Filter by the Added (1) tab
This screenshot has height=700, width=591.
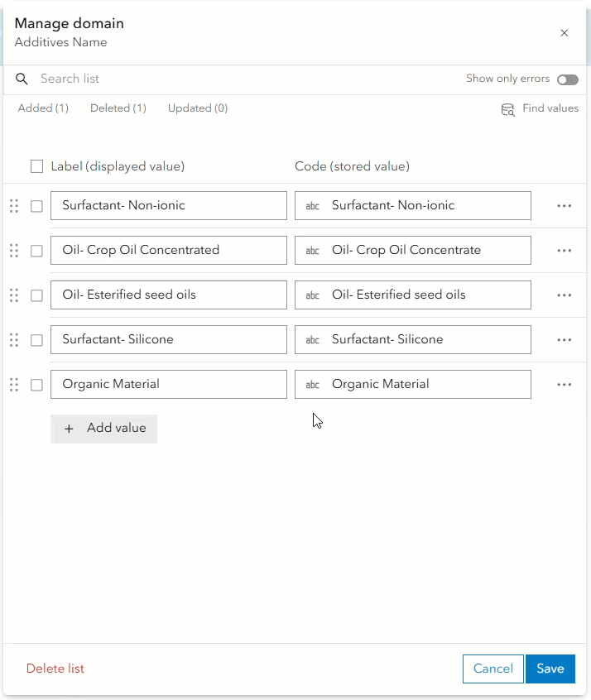pyautogui.click(x=43, y=108)
